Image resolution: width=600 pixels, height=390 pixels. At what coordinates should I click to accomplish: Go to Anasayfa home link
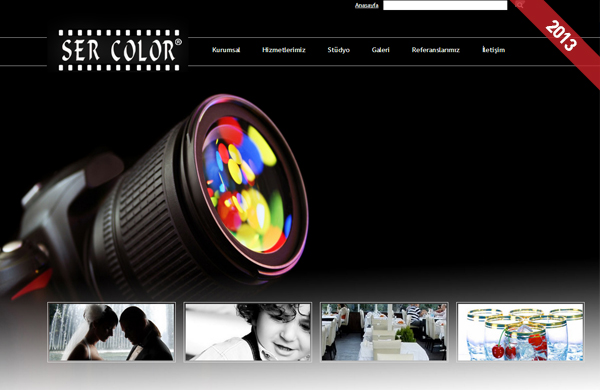(367, 5)
